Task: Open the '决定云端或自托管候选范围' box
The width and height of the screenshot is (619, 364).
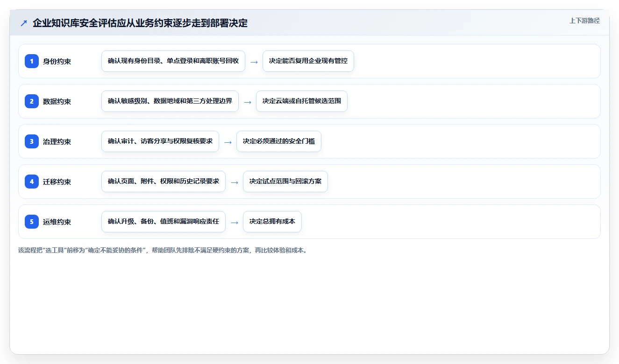Action: pos(302,101)
